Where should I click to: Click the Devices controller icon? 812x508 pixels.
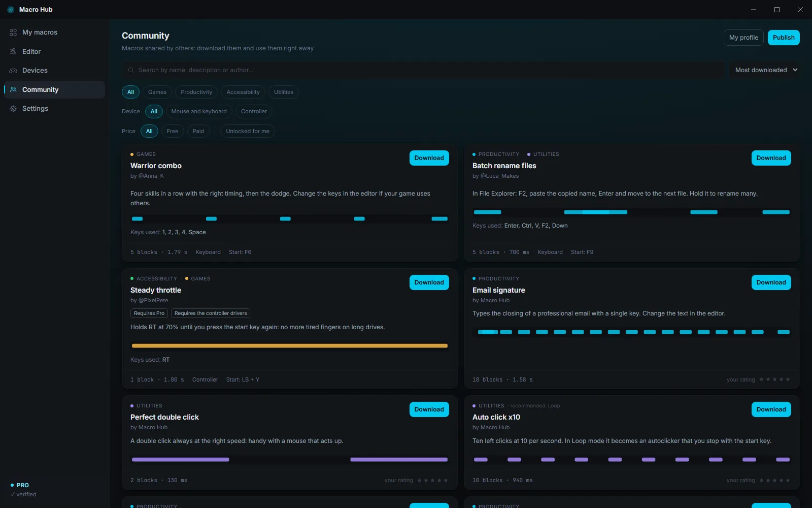(x=13, y=71)
